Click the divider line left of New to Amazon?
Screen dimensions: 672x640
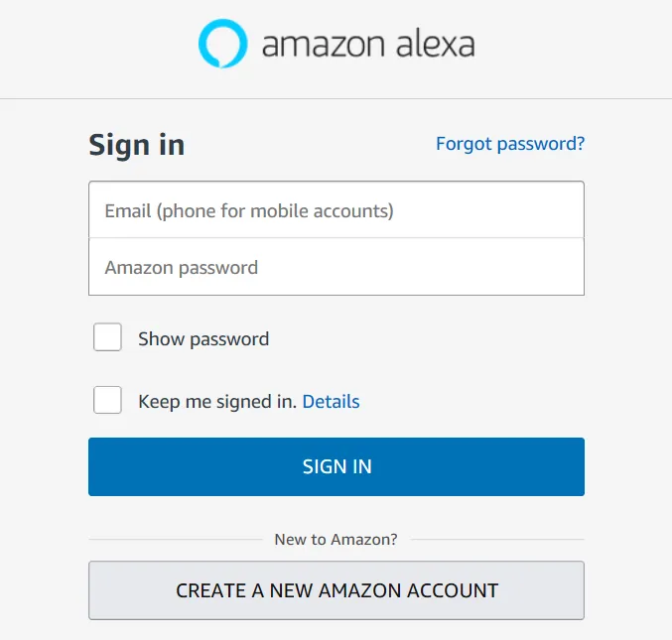pos(176,539)
